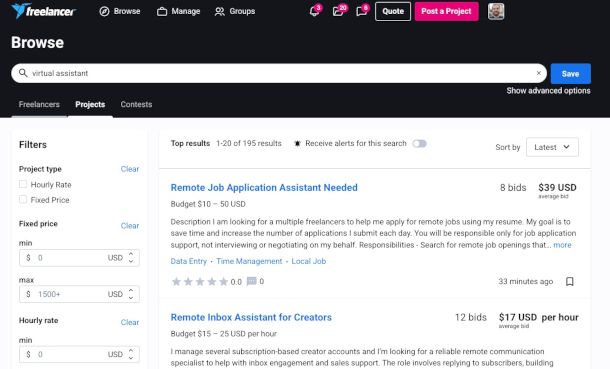The image size is (610, 369).
Task: Click 'Budget $10 – 50 USD' text
Action: [x=208, y=204]
